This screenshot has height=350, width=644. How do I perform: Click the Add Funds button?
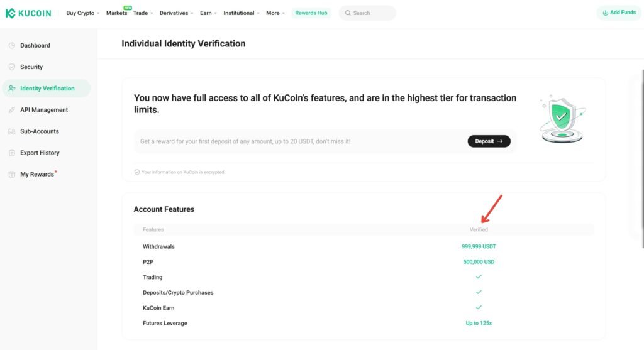tap(619, 13)
